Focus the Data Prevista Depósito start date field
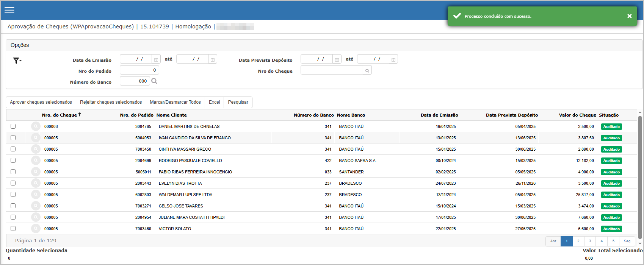The height and width of the screenshot is (265, 644). 317,59
